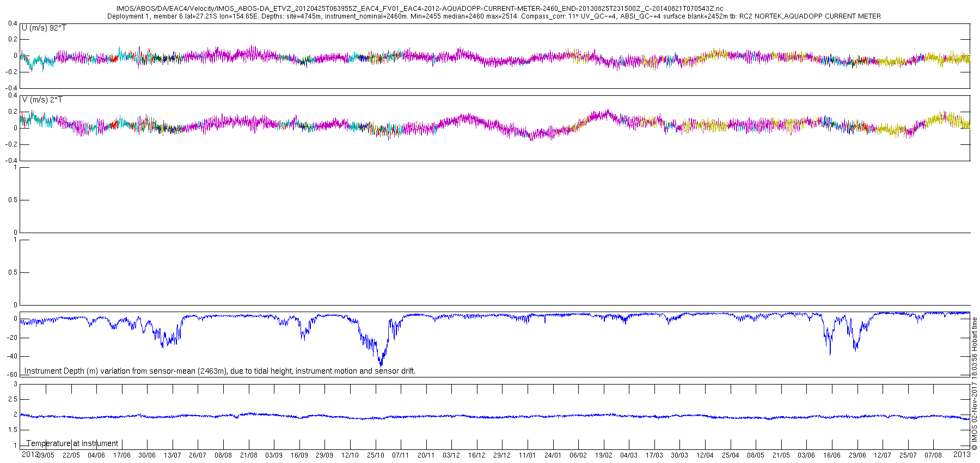Viewport: 980px width, 463px height.
Task: Click the '25/04' date tick label
Action: point(731,455)
